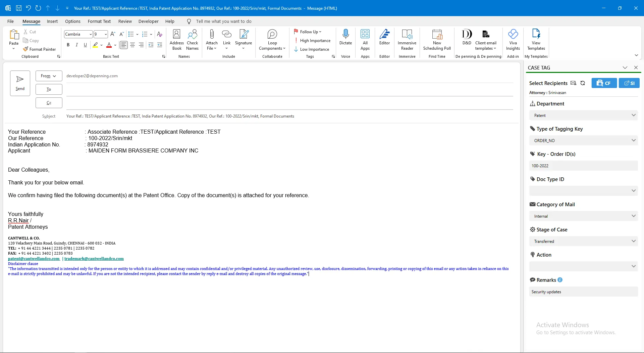Image resolution: width=644 pixels, height=353 pixels.
Task: Toggle Bold formatting
Action: point(68,45)
